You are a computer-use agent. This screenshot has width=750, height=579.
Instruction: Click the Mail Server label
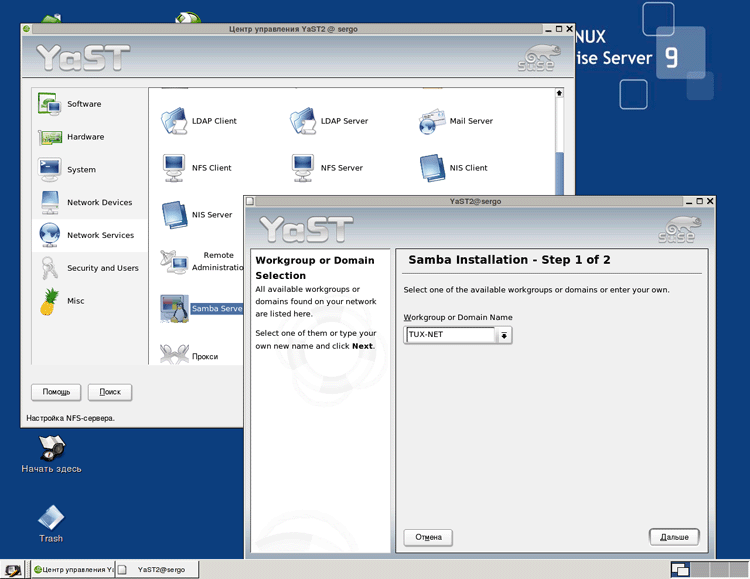471,121
